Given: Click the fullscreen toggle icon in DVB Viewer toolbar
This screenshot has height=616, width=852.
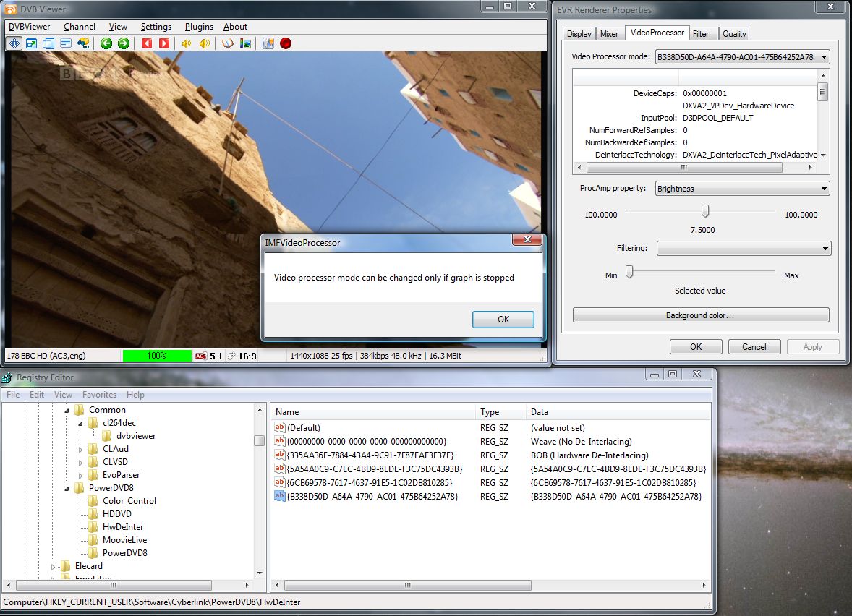Looking at the screenshot, I should [32, 43].
